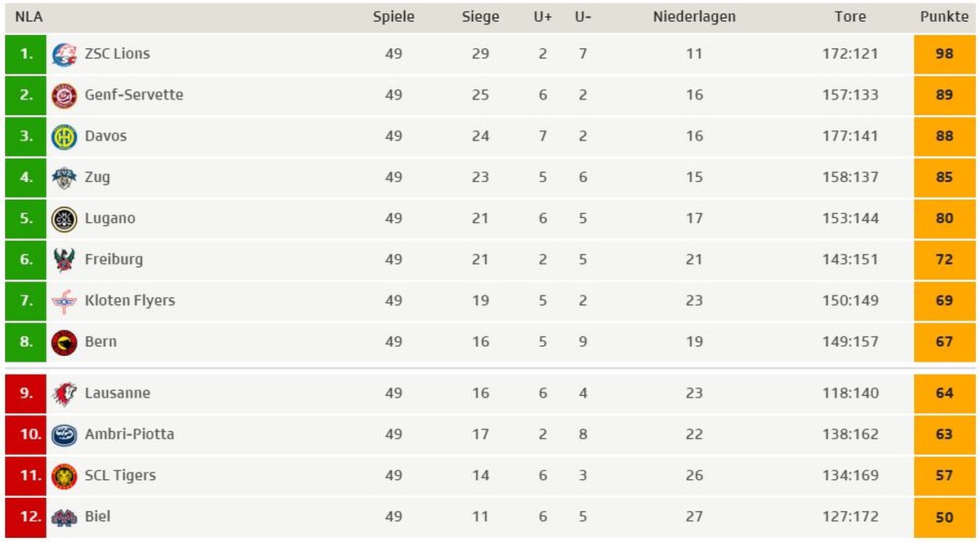Click the Zug team logo
The height and width of the screenshot is (542, 980).
click(x=64, y=178)
